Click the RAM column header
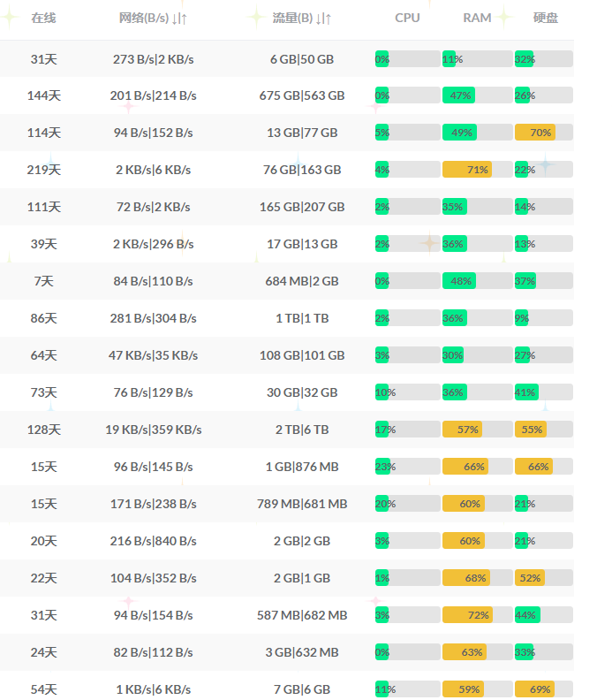Viewport: 612px width, 700px height. click(x=477, y=18)
